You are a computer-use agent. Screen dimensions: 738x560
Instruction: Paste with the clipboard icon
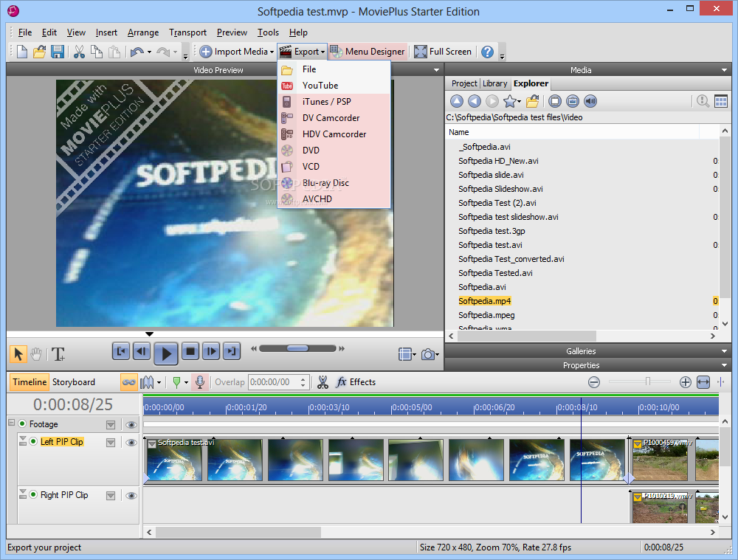(114, 52)
